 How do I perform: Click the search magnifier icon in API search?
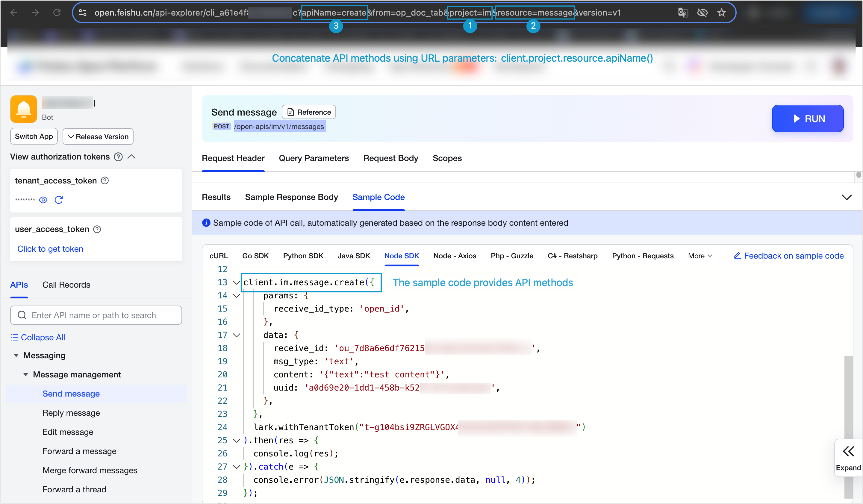22,315
